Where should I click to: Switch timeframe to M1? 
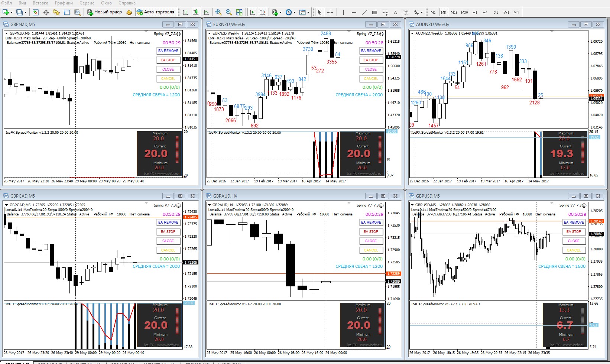(433, 12)
